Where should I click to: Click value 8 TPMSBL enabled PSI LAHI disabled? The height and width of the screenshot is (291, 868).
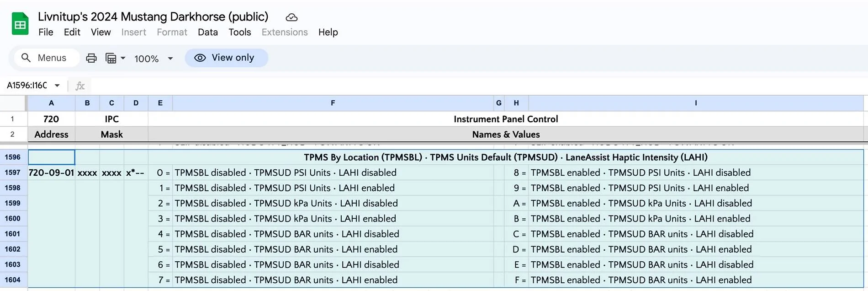tap(696, 172)
